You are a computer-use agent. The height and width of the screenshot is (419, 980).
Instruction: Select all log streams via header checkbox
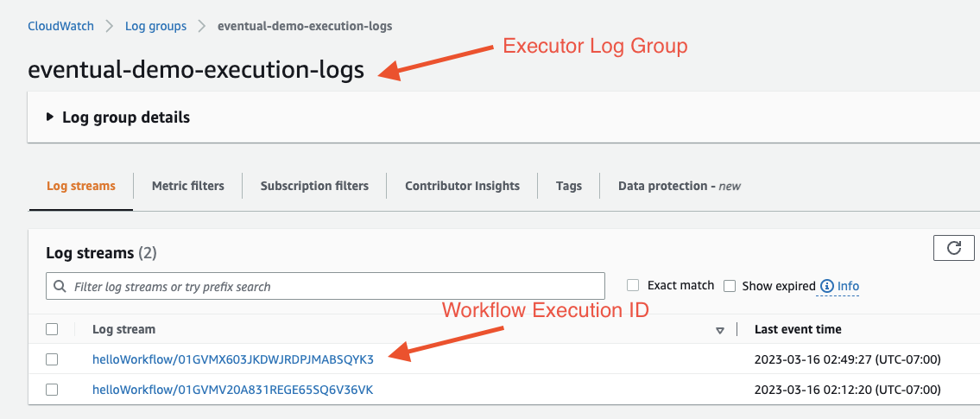[52, 329]
